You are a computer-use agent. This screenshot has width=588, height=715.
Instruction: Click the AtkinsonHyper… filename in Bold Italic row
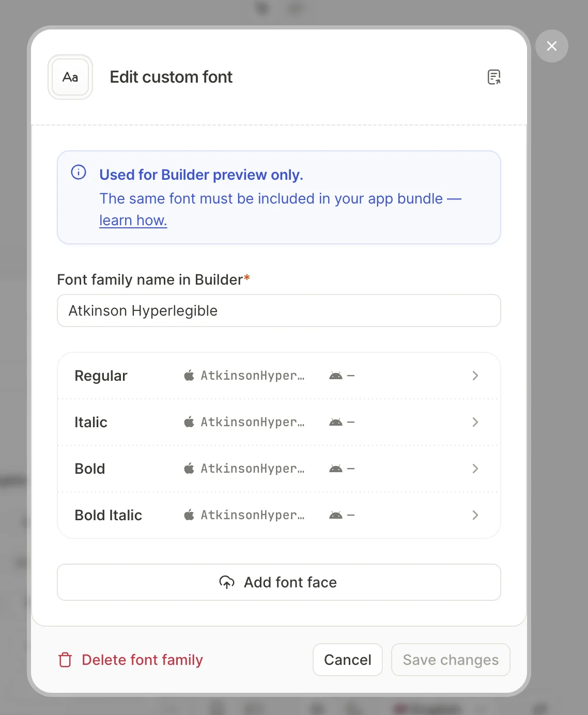click(x=253, y=515)
